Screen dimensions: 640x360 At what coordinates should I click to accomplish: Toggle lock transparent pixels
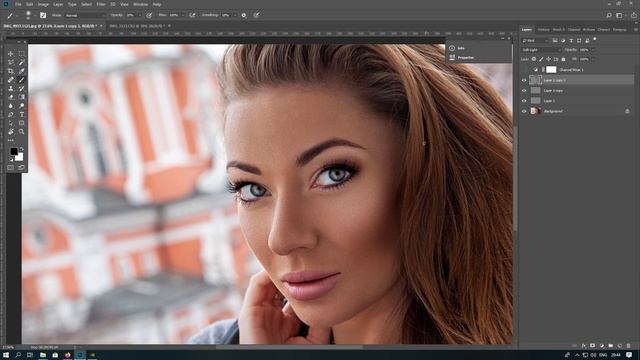point(533,59)
